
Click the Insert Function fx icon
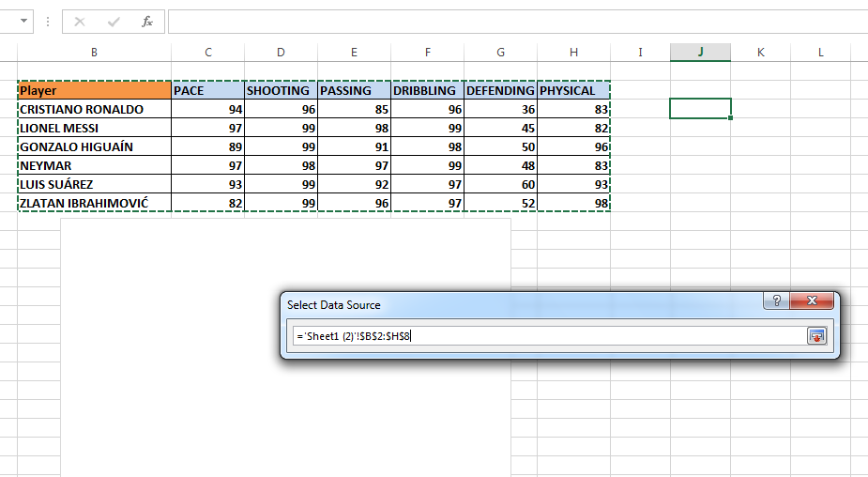point(146,22)
